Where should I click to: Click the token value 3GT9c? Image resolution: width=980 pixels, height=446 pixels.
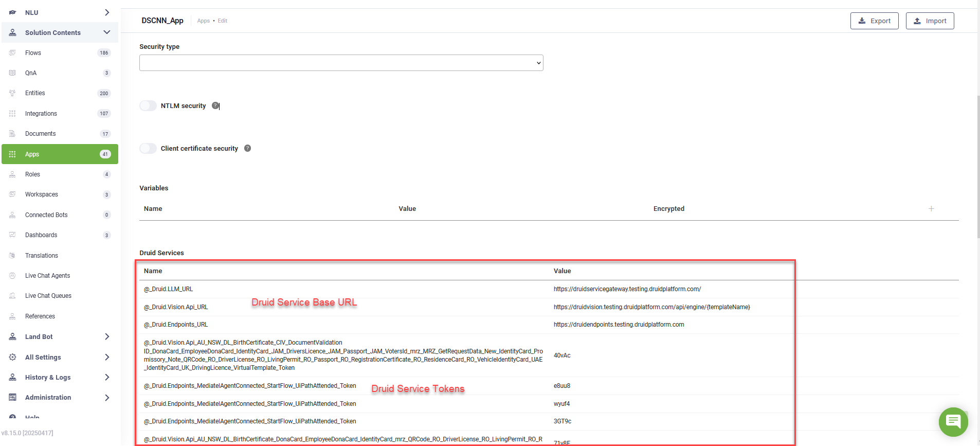(562, 421)
